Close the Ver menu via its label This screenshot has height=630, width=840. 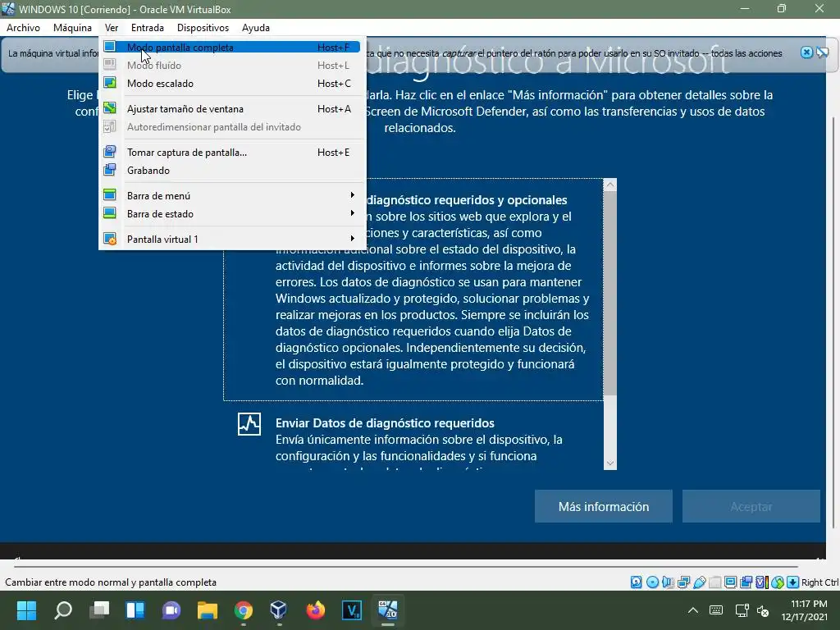(112, 28)
